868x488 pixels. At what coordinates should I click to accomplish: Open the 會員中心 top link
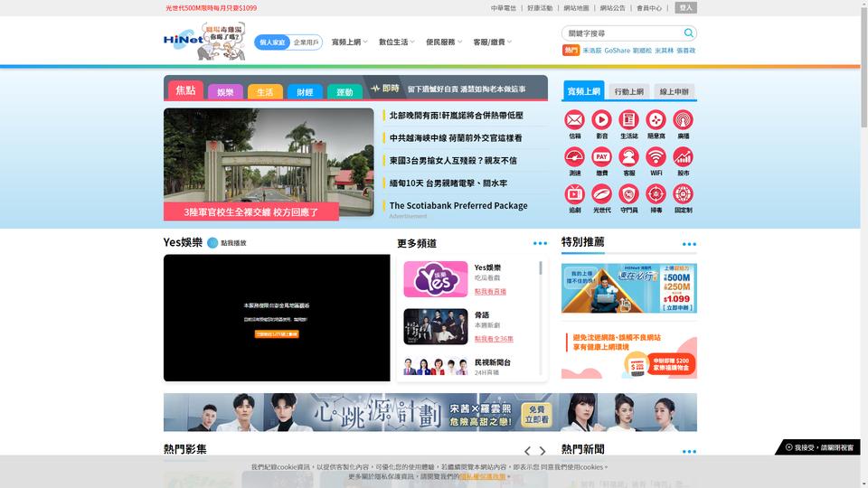click(x=649, y=8)
